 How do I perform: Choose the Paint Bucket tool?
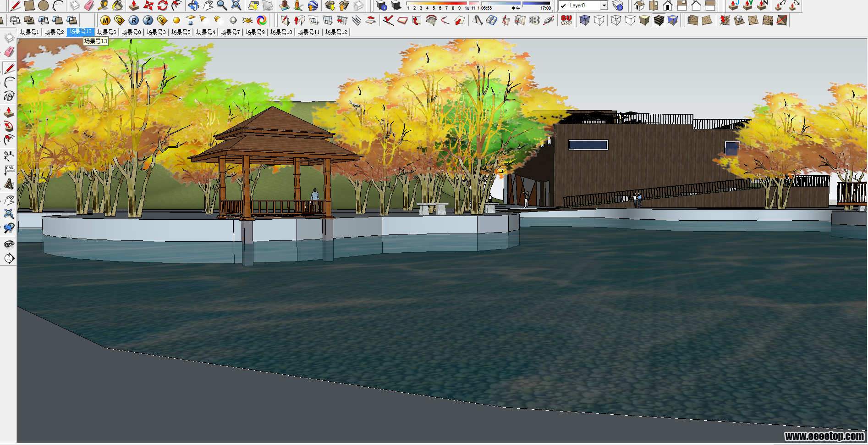click(x=117, y=6)
